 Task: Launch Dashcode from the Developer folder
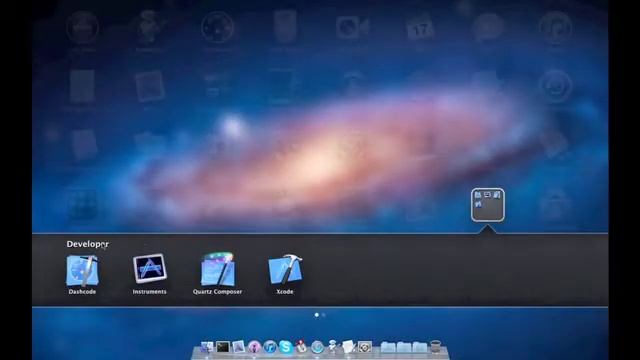pos(82,270)
